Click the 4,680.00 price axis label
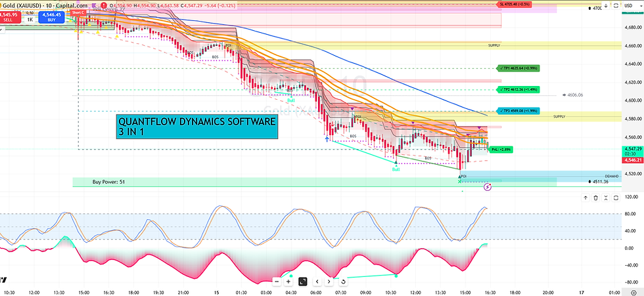The height and width of the screenshot is (296, 644). tap(633, 28)
